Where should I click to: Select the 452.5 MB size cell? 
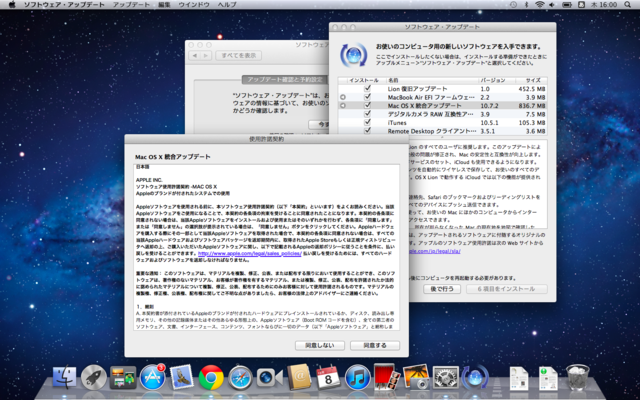click(531, 89)
